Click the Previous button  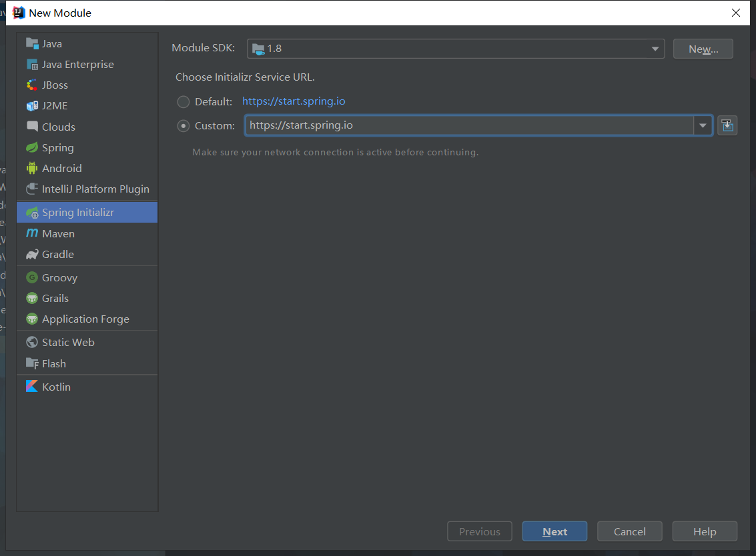(479, 531)
